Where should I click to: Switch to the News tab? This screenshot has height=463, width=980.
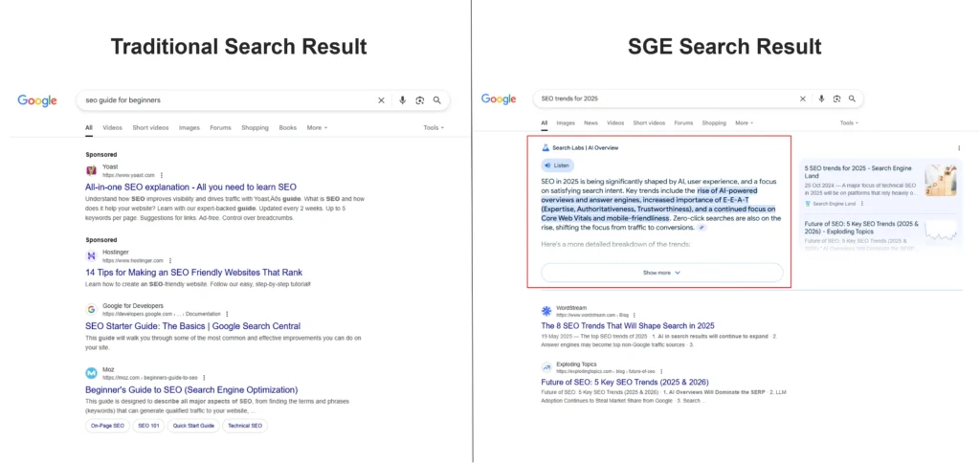coord(590,123)
